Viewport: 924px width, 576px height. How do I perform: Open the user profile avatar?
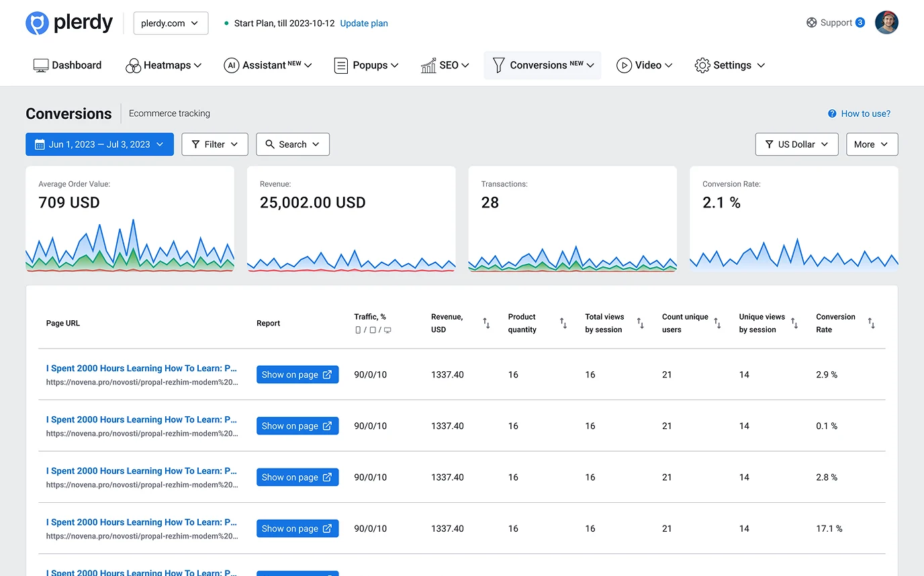pyautogui.click(x=886, y=23)
